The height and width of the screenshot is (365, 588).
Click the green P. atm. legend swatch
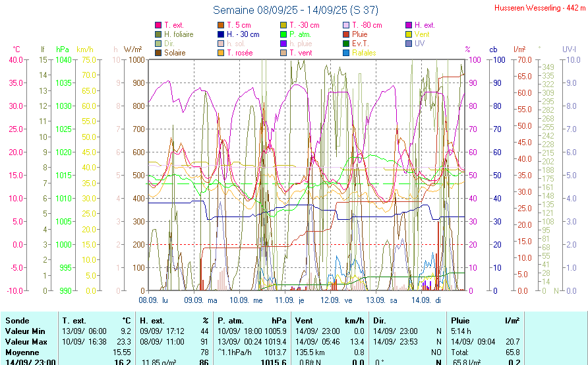tap(283, 34)
